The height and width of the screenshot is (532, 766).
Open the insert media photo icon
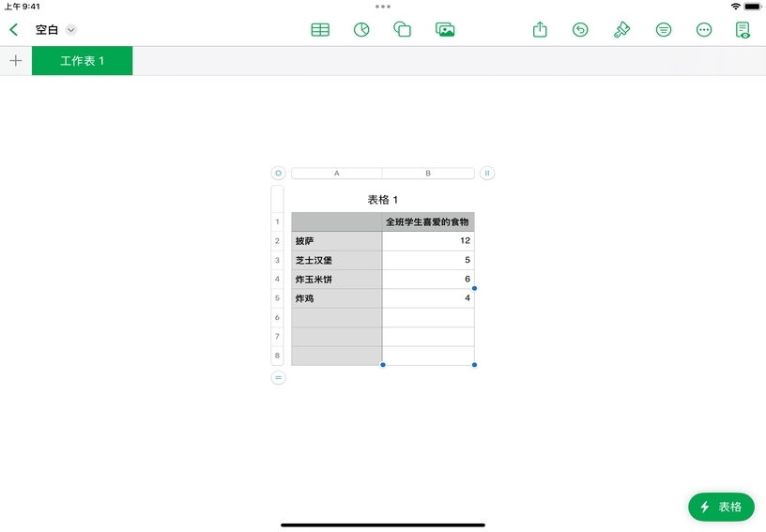click(445, 30)
